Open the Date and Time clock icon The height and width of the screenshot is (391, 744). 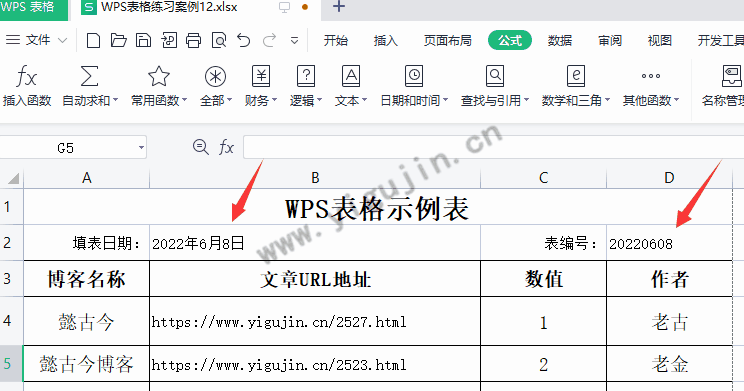pyautogui.click(x=414, y=76)
